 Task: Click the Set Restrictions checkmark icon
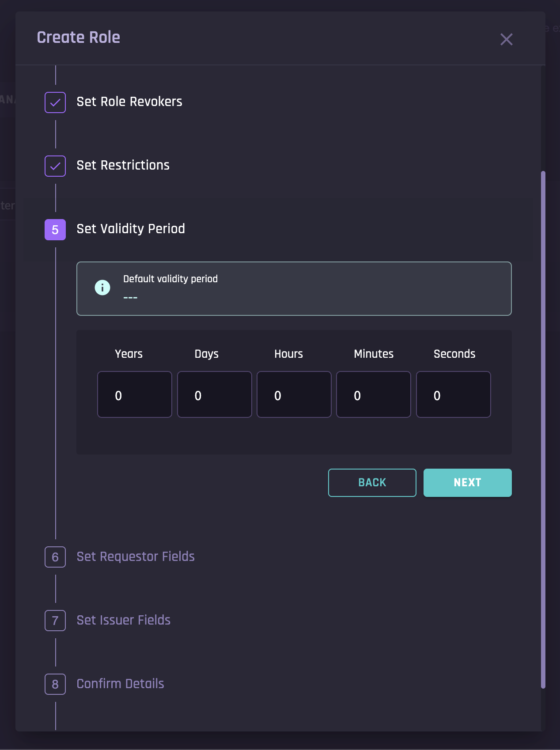pyautogui.click(x=55, y=166)
